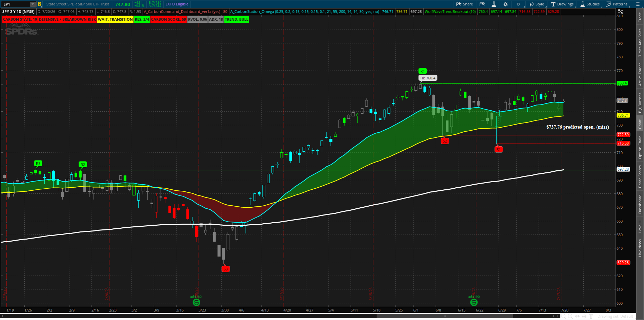Open the Active Trader side tab
The image size is (644, 320).
(x=640, y=74)
